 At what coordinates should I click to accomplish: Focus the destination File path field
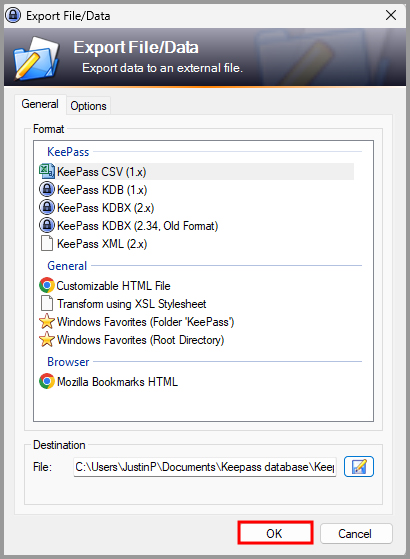click(205, 467)
